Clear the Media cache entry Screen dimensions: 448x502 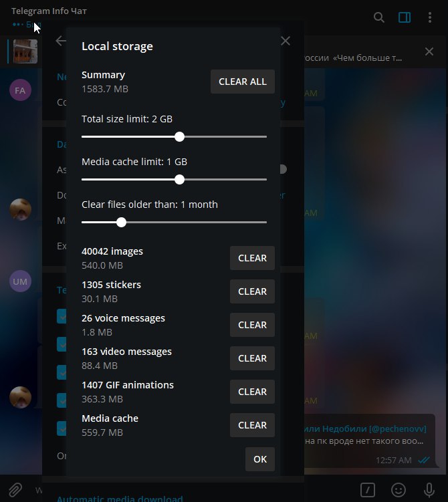[252, 425]
